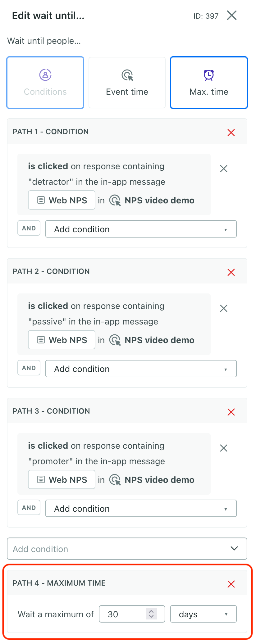
Task: Open Path 2 Add condition dropdown
Action: point(141,369)
